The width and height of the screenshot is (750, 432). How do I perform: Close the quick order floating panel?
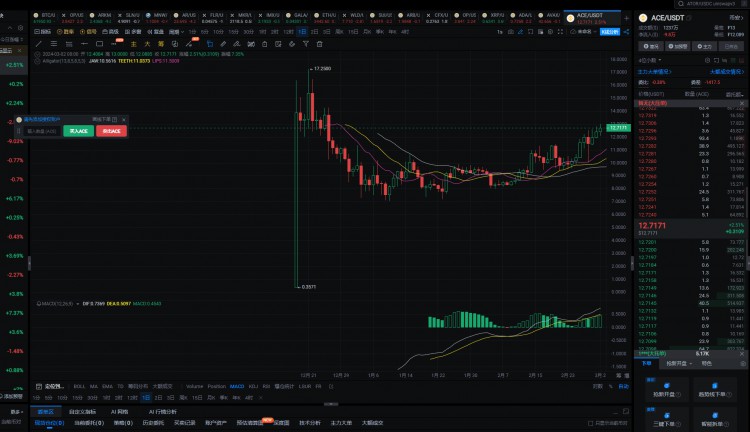pyautogui.click(x=124, y=120)
